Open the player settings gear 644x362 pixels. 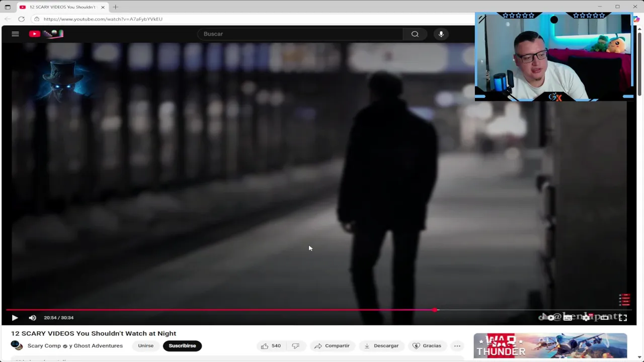coord(586,317)
